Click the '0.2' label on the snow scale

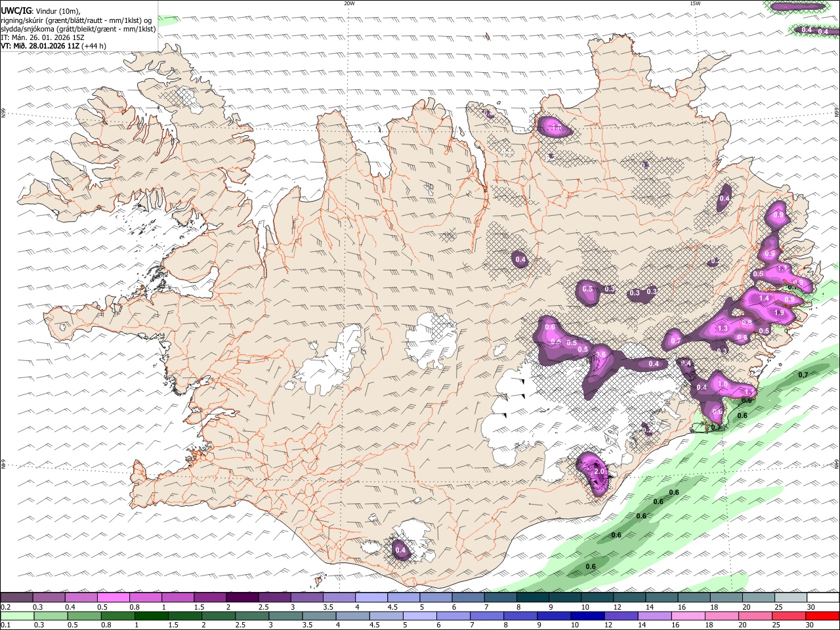(x=5, y=607)
